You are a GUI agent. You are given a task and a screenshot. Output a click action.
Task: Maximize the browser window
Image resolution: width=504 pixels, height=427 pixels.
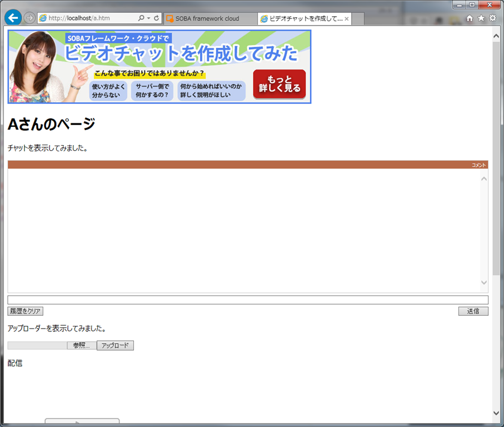tap(472, 5)
